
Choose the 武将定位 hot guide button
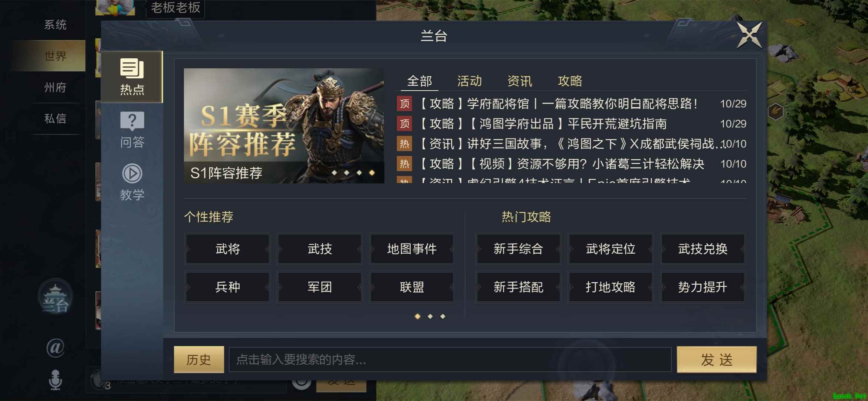click(x=610, y=249)
